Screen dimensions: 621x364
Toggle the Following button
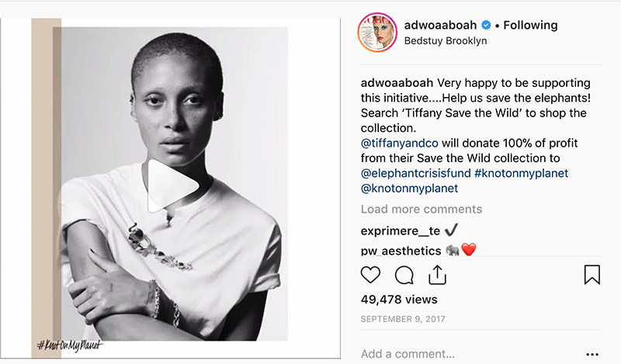pos(530,26)
